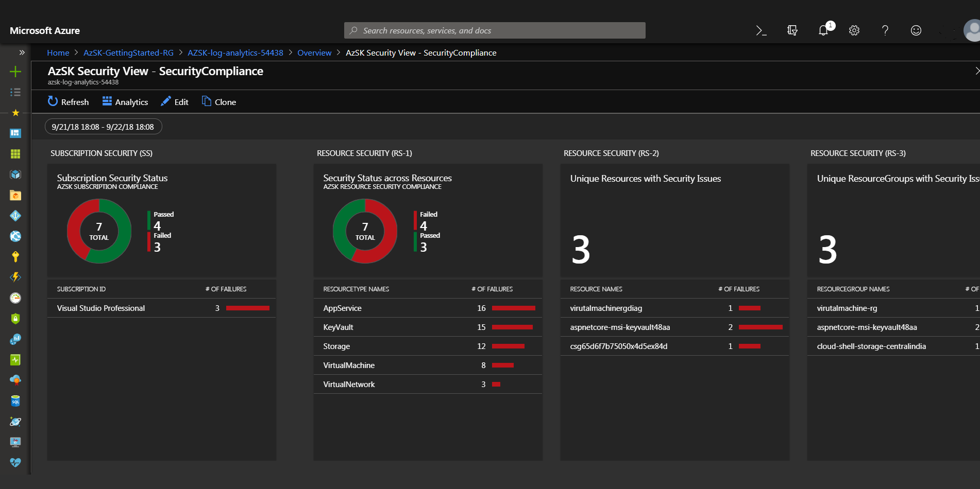Click the SUBSCRIPTION ID column header
This screenshot has height=489, width=980.
click(81, 289)
